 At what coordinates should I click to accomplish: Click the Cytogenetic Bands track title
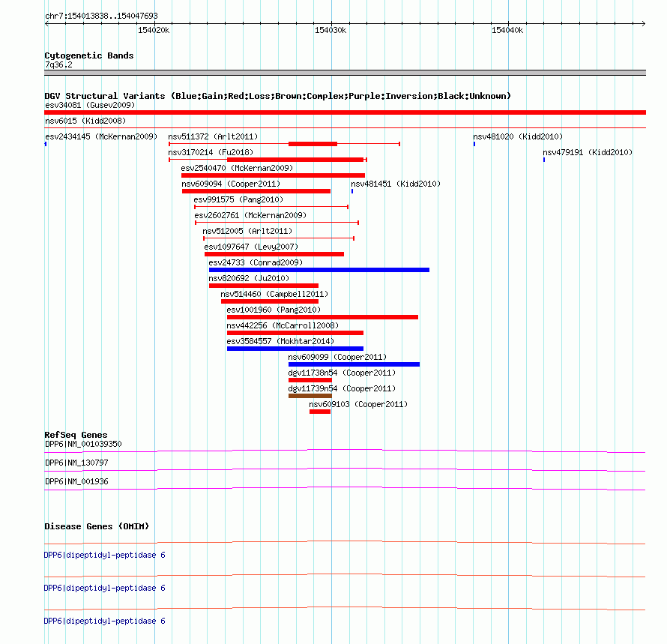[89, 55]
